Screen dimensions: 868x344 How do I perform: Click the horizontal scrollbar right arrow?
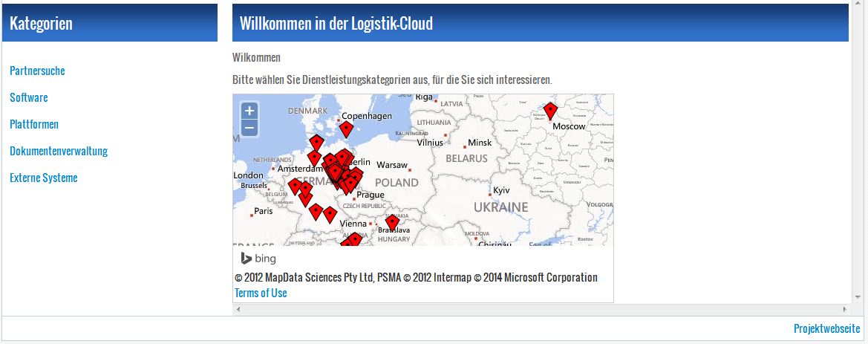point(845,309)
